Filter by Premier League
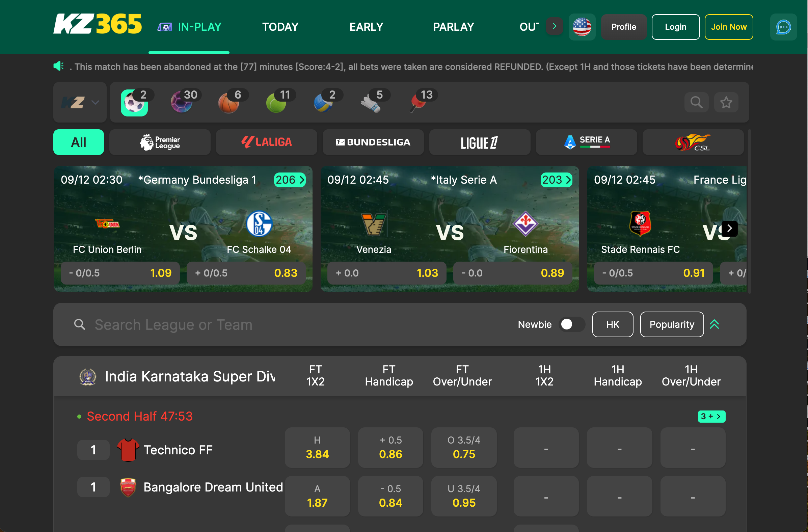 point(160,142)
